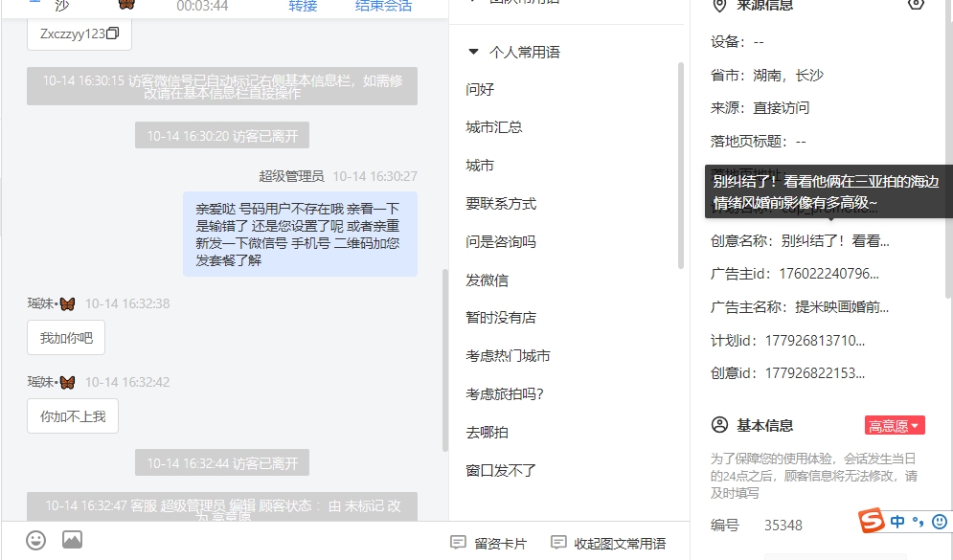The width and height of the screenshot is (953, 560).
Task: Select the 去哪拍 quick phrase
Action: coord(487,433)
